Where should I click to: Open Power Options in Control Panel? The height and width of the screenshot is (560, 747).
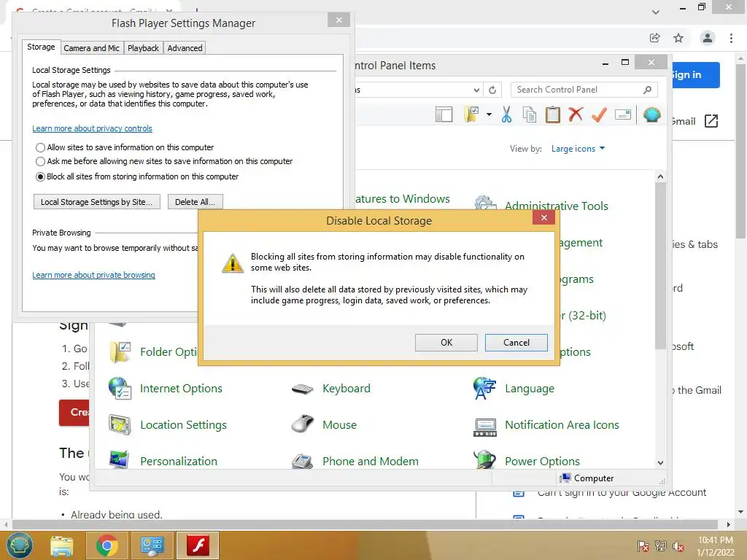[x=527, y=461]
